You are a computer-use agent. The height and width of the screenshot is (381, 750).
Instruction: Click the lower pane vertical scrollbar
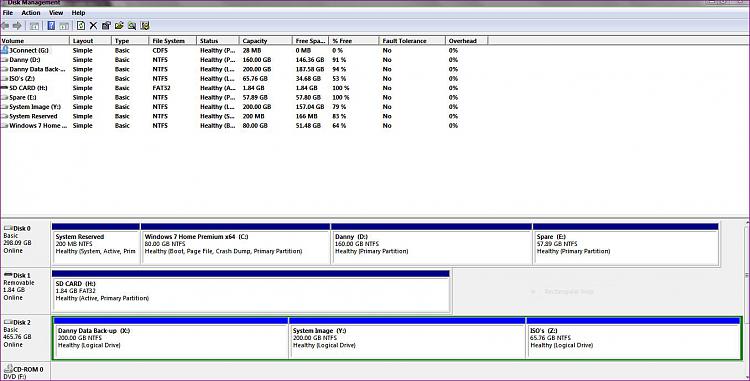coord(747,299)
